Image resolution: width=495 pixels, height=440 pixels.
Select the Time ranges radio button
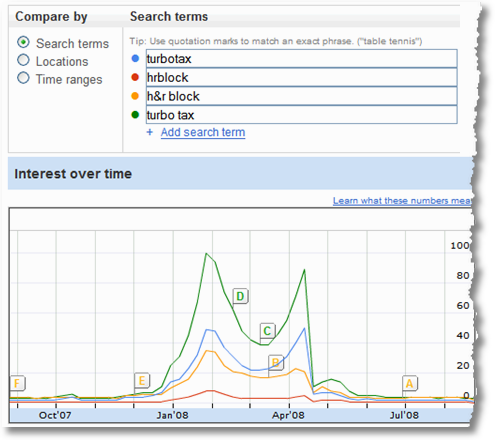[x=23, y=78]
